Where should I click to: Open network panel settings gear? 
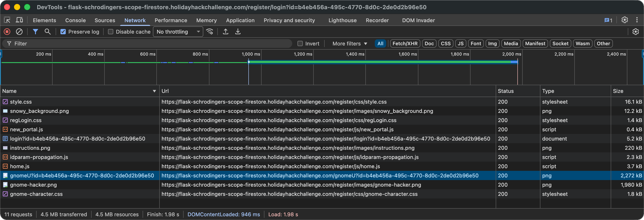click(x=635, y=32)
